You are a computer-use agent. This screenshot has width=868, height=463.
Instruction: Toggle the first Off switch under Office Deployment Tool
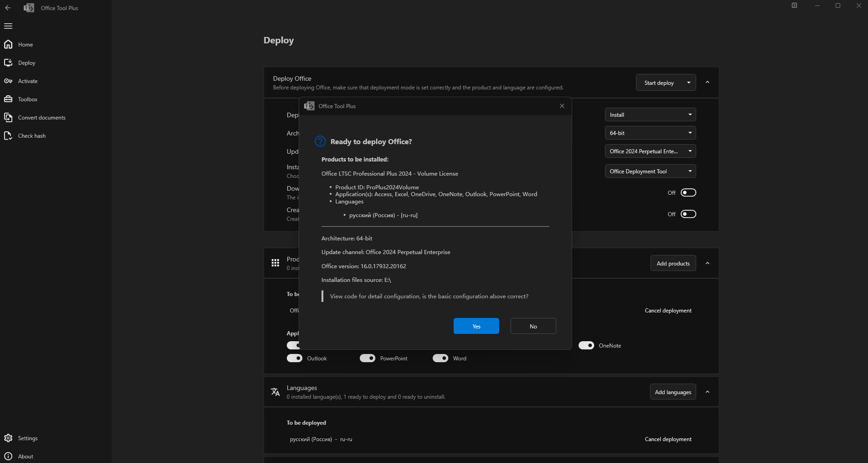click(688, 192)
